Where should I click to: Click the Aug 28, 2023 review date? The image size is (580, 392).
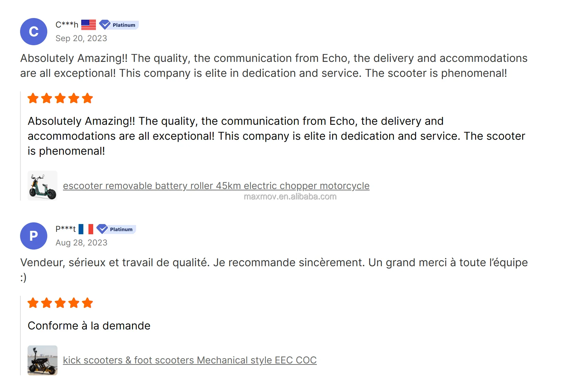81,243
